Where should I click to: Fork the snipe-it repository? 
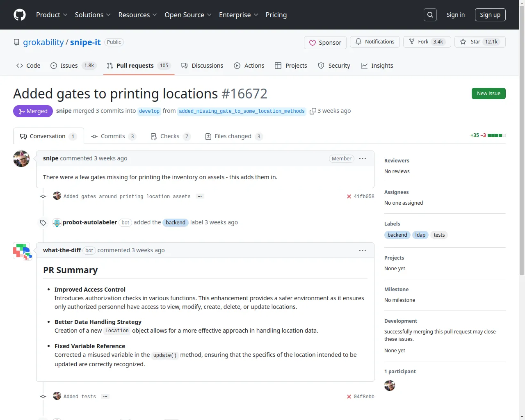pyautogui.click(x=427, y=42)
